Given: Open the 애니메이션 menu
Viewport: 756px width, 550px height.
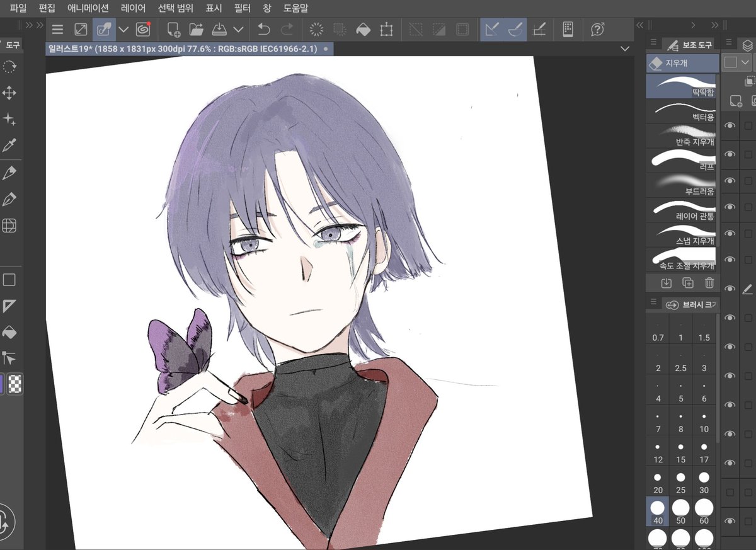Looking at the screenshot, I should coord(88,8).
